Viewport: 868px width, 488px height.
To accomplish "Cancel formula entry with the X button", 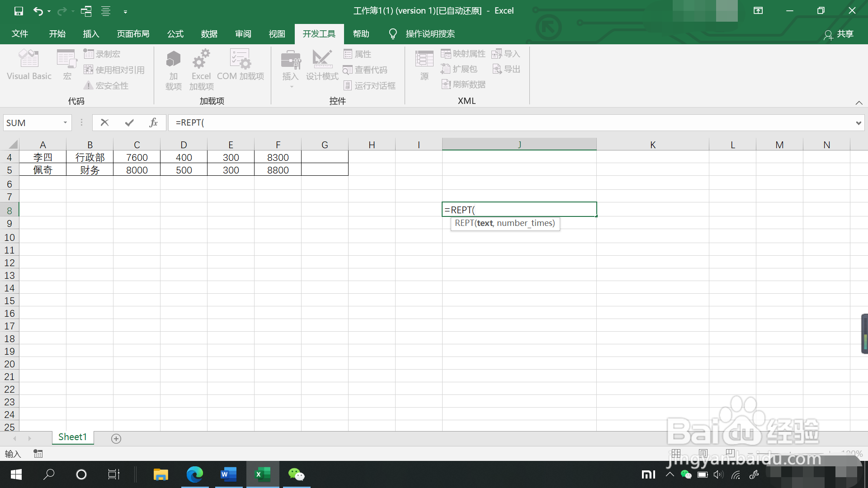I will (104, 122).
